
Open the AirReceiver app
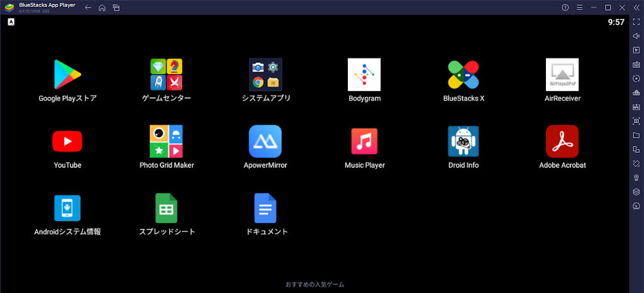click(562, 74)
